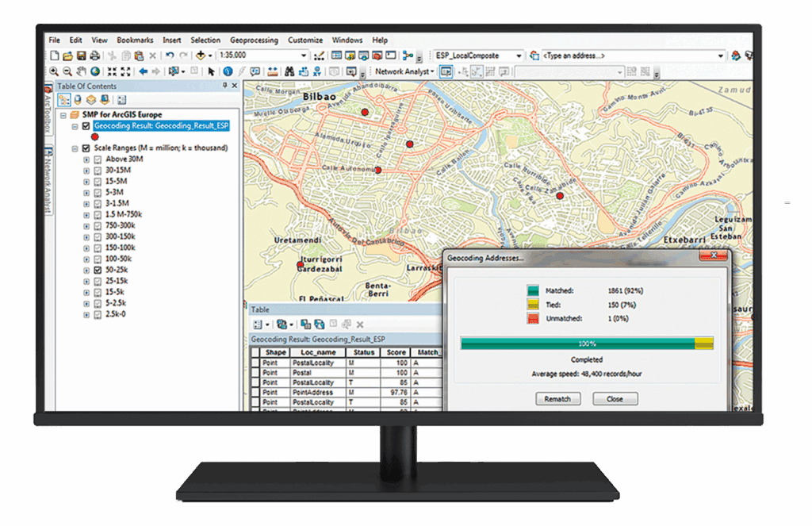Collapse the Scale Ranges group
Screen dimensions: 812x526
pos(75,148)
